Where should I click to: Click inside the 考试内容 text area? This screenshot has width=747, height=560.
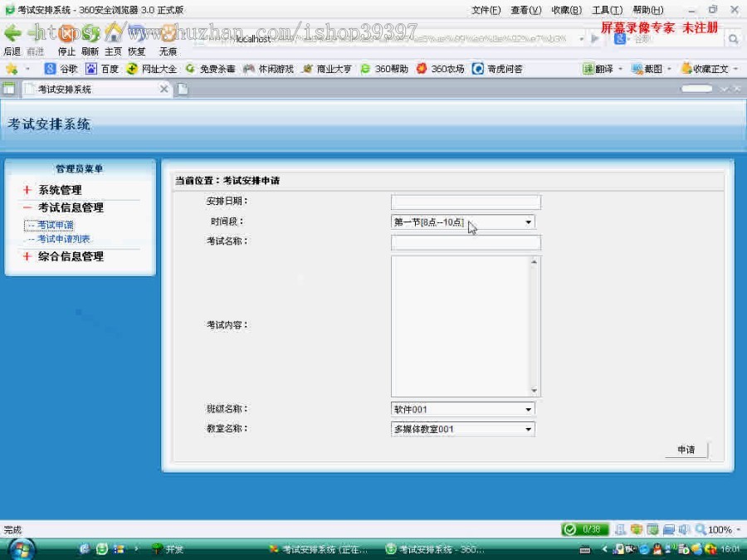(460, 326)
